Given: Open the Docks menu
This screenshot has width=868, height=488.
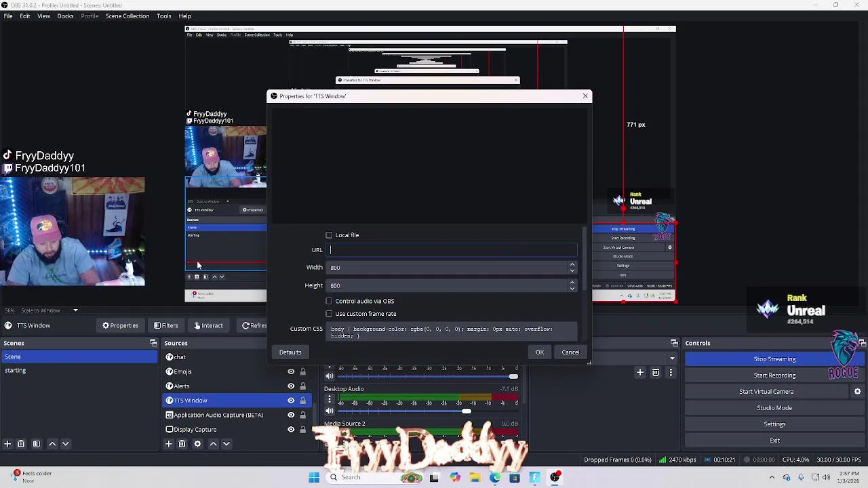Looking at the screenshot, I should point(66,16).
